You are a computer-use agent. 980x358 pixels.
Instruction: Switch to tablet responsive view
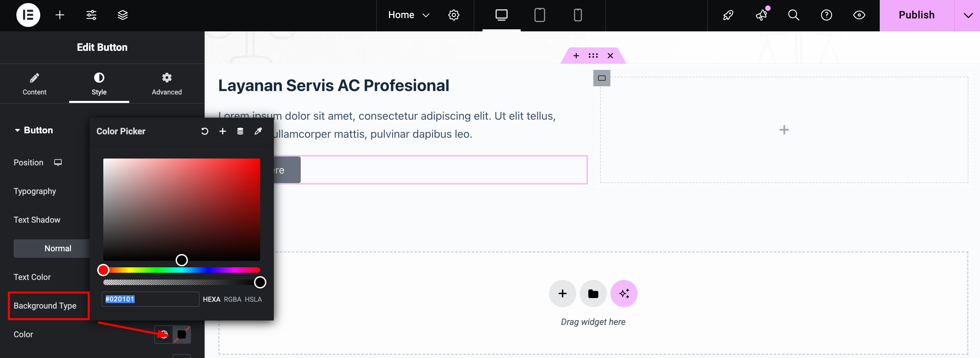(x=539, y=15)
